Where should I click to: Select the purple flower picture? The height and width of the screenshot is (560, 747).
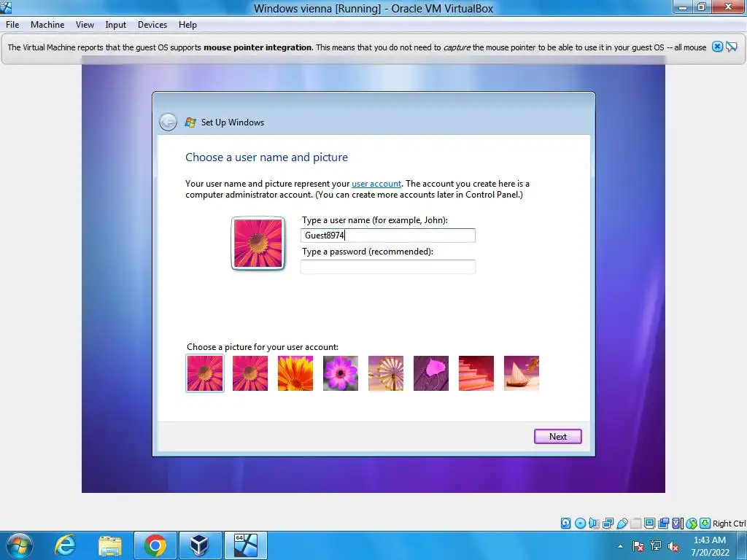pyautogui.click(x=341, y=373)
